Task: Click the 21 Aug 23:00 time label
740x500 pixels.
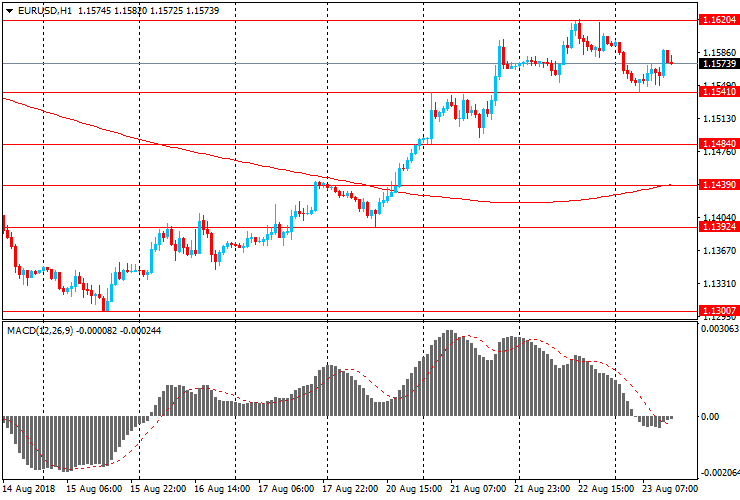Action: click(x=542, y=489)
